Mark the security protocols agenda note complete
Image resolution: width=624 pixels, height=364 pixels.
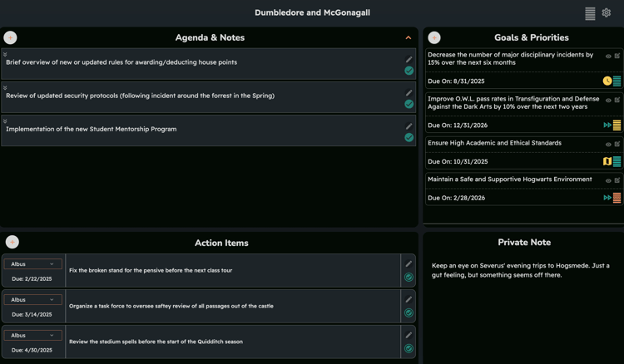(409, 104)
